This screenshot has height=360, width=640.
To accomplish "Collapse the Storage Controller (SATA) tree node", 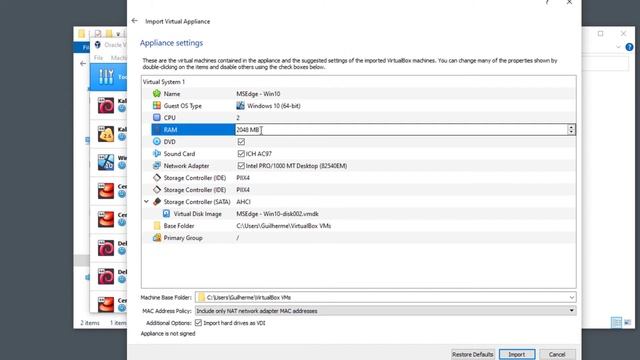I will point(146,202).
